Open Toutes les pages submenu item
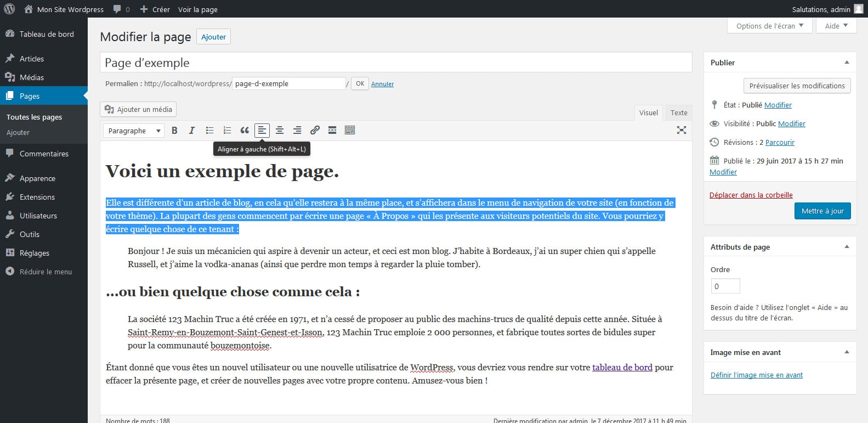This screenshot has height=423, width=868. [x=34, y=117]
